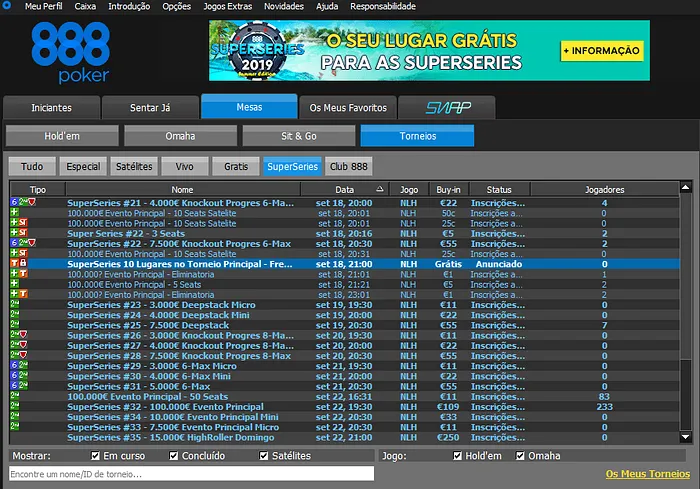Open the Novidades menu
Viewport: 700px width, 489px height.
pyautogui.click(x=283, y=6)
